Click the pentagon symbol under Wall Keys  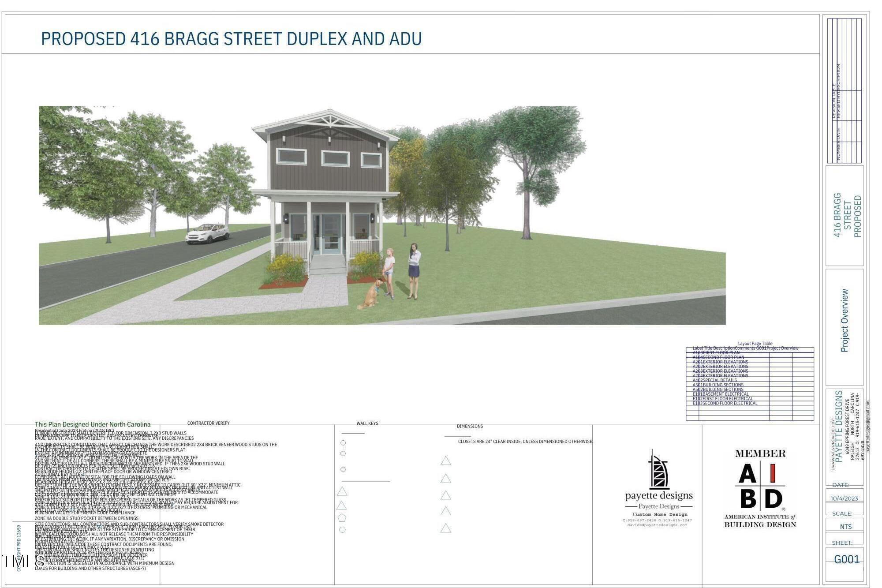[342, 517]
